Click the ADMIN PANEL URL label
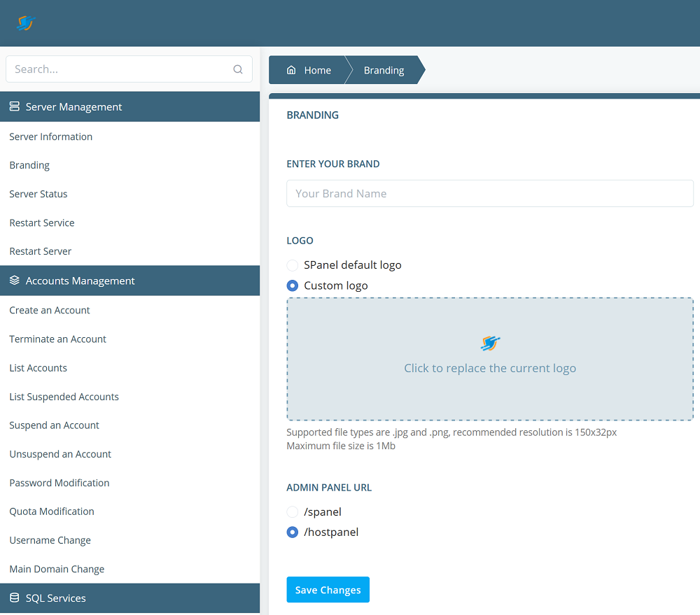Viewport: 700px width, 615px height. point(329,488)
